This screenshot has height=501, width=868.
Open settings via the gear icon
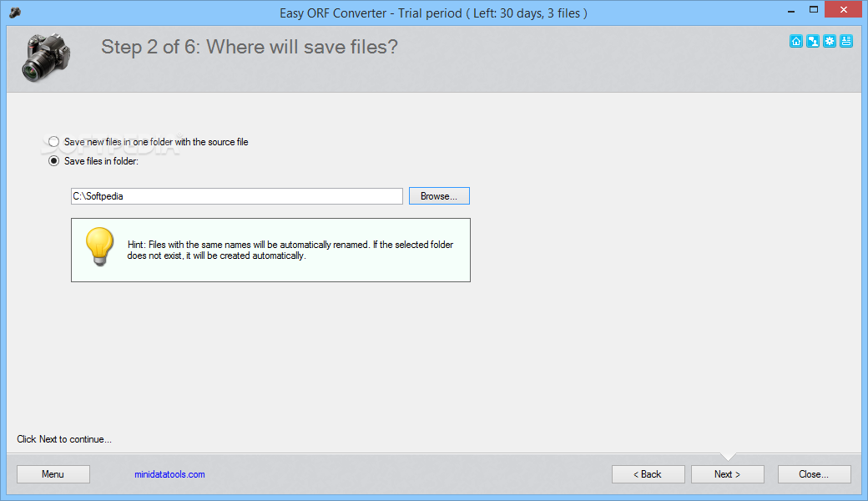pyautogui.click(x=829, y=41)
